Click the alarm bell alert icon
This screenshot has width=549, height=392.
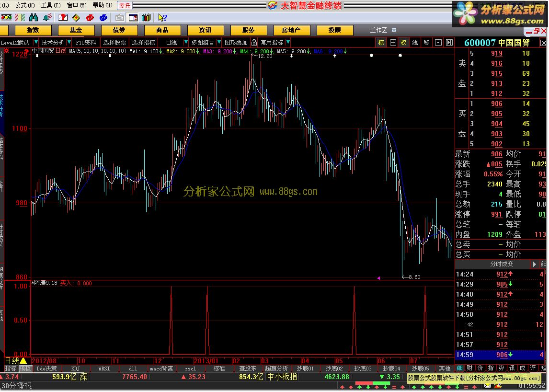47,18
